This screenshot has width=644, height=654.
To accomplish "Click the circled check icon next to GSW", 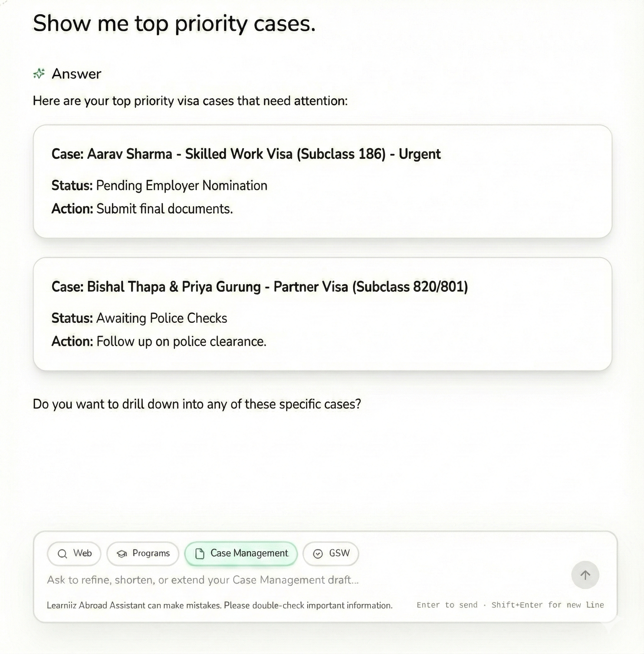I will (318, 554).
